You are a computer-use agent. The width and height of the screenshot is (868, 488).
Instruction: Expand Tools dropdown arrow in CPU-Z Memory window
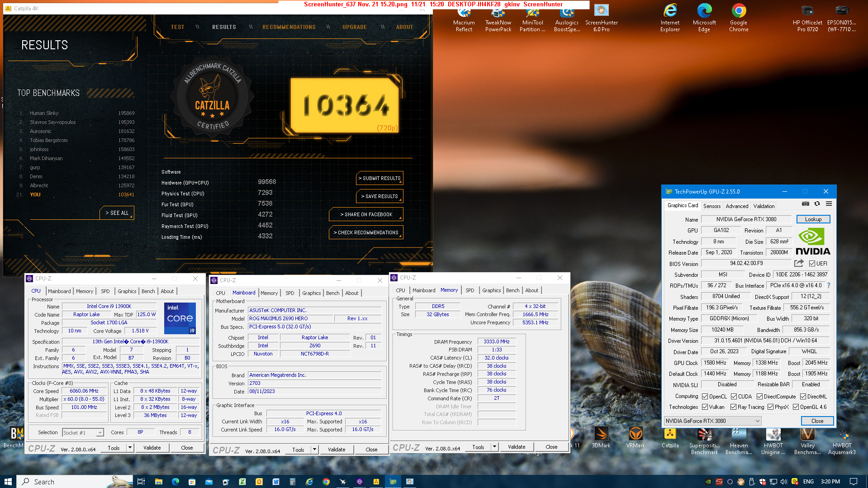point(494,447)
